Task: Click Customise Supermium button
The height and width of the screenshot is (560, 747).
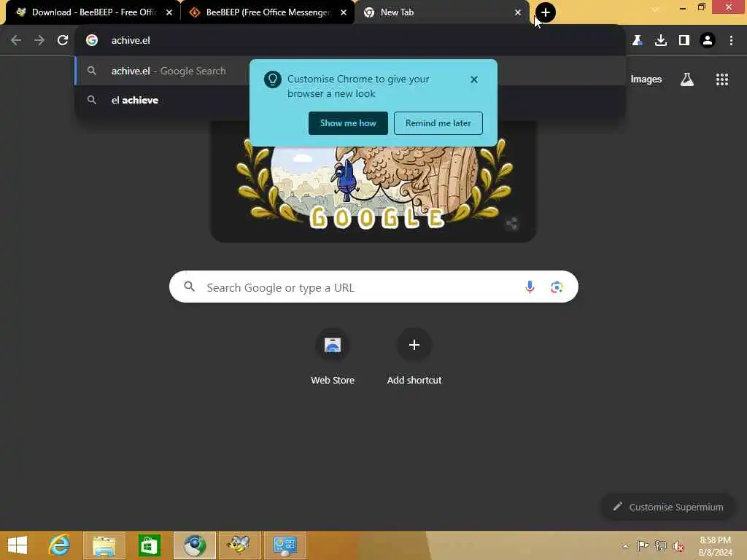Action: 668,507
